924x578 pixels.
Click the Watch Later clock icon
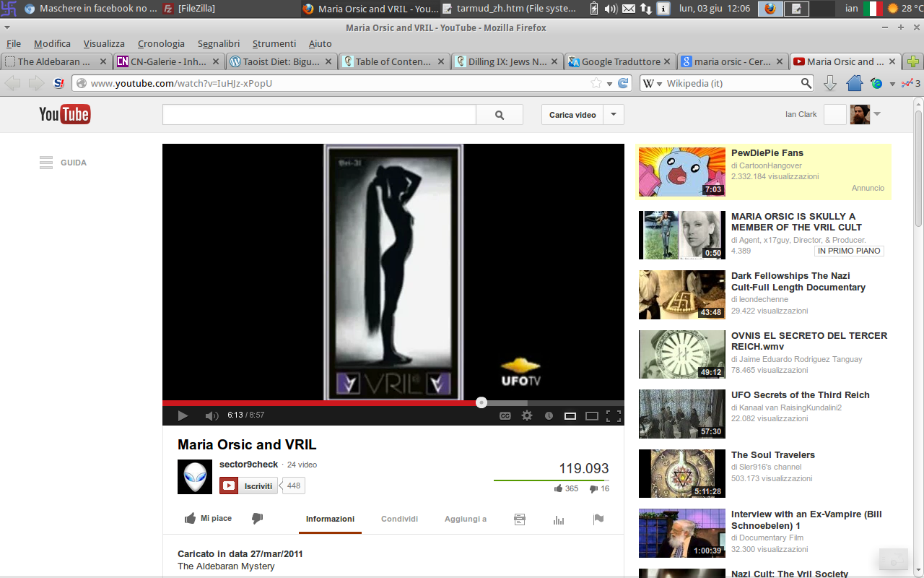[x=549, y=415]
